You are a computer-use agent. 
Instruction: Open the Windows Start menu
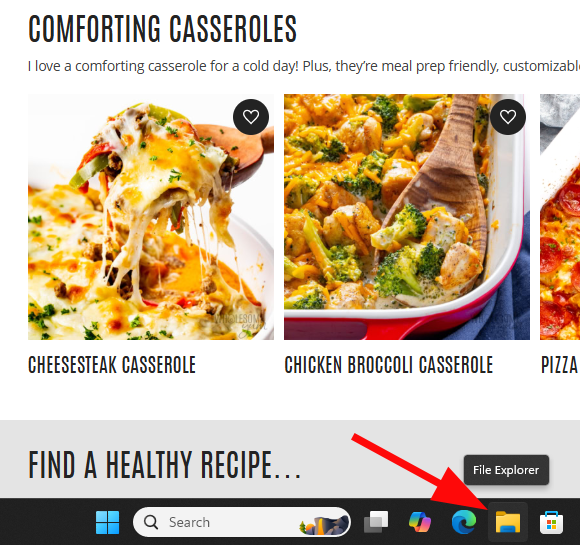click(x=107, y=522)
